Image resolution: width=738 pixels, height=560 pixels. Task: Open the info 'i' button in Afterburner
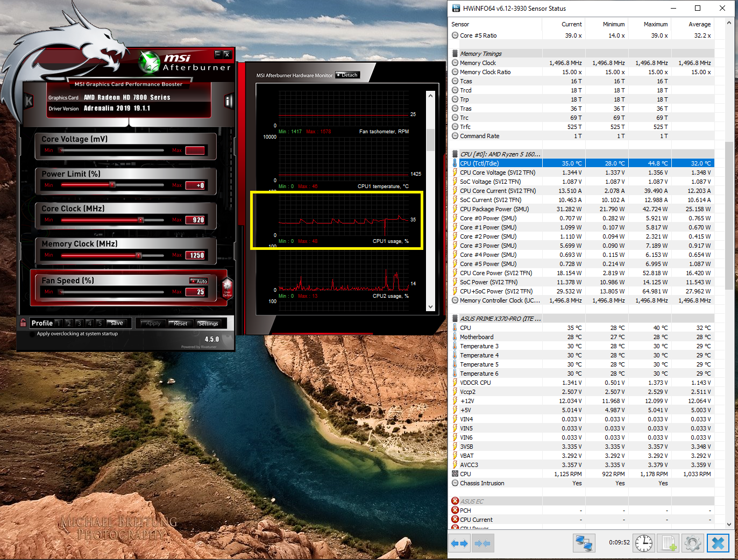click(x=228, y=101)
